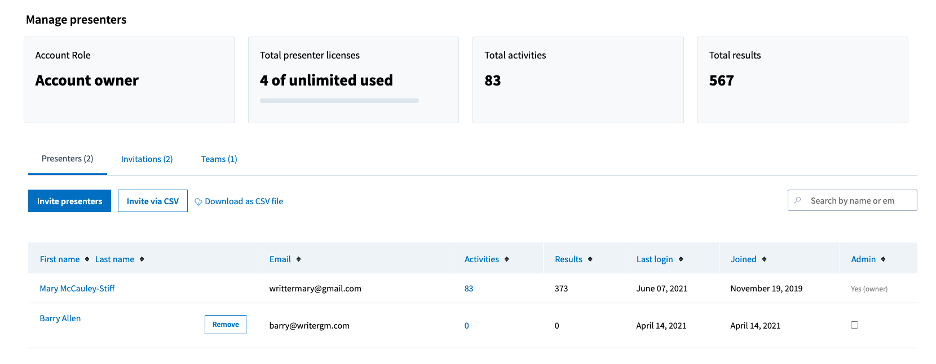936x364 pixels.
Task: Click the sort icon next to First name
Action: point(87,260)
